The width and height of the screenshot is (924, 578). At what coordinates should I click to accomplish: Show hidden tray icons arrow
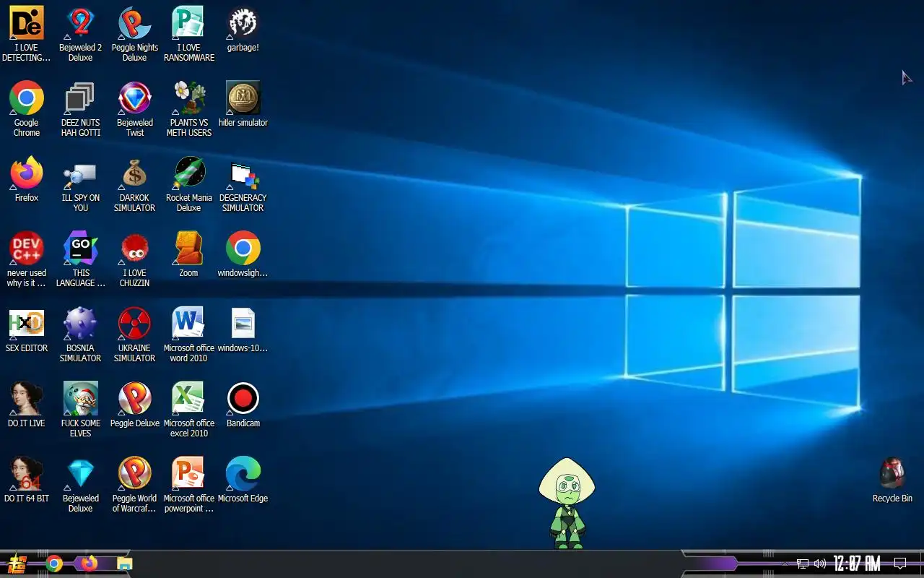pos(785,564)
